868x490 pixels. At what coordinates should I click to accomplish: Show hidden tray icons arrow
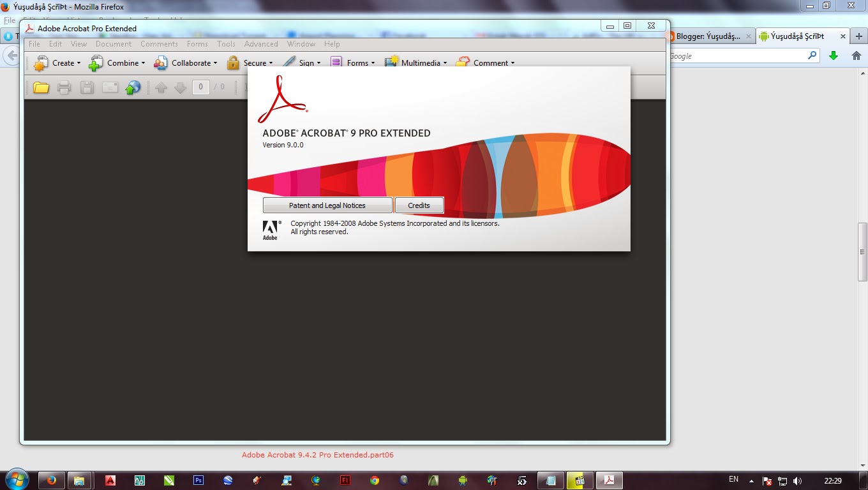click(751, 481)
